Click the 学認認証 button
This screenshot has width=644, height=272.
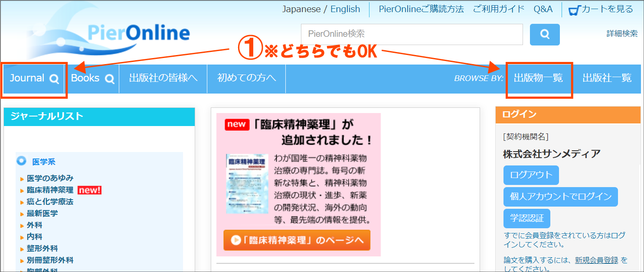tap(527, 218)
